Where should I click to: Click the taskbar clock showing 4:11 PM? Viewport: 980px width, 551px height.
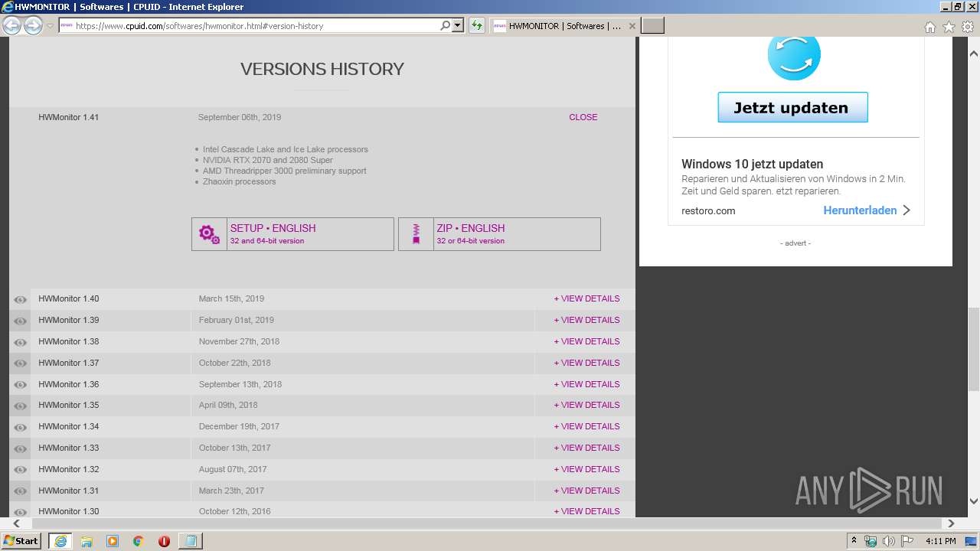(x=940, y=541)
